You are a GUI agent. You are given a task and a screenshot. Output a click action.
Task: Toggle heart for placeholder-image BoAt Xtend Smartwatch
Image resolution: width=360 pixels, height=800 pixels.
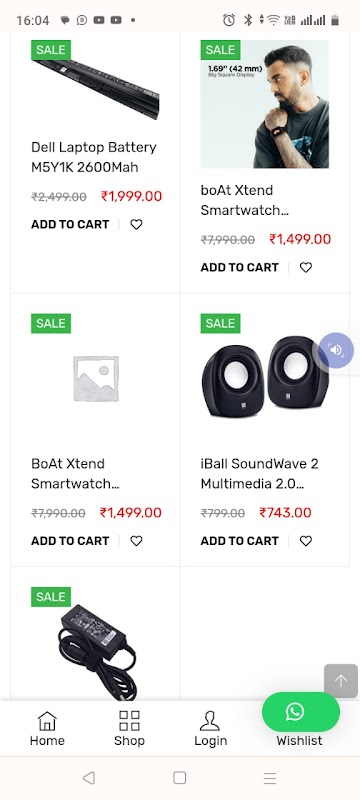click(x=136, y=541)
